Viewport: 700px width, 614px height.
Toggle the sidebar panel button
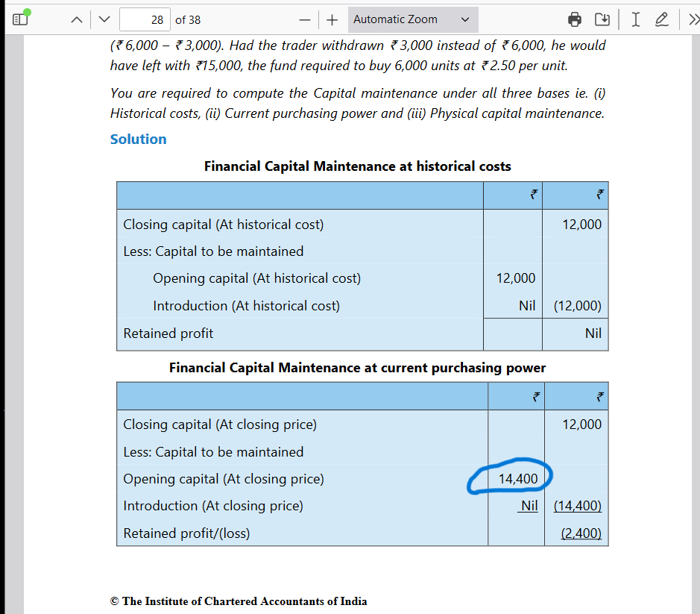pyautogui.click(x=19, y=19)
